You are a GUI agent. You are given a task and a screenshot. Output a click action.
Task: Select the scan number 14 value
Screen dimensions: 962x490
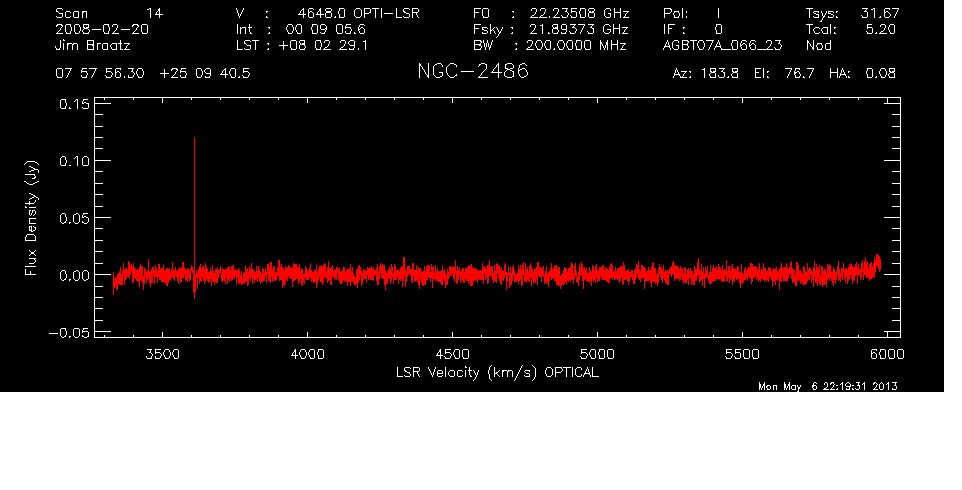pos(155,13)
